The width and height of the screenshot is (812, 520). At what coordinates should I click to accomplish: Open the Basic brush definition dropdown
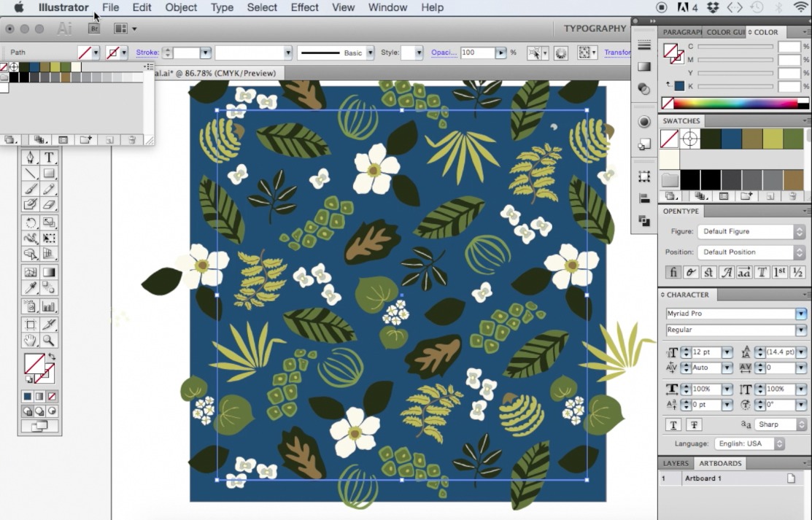(370, 53)
